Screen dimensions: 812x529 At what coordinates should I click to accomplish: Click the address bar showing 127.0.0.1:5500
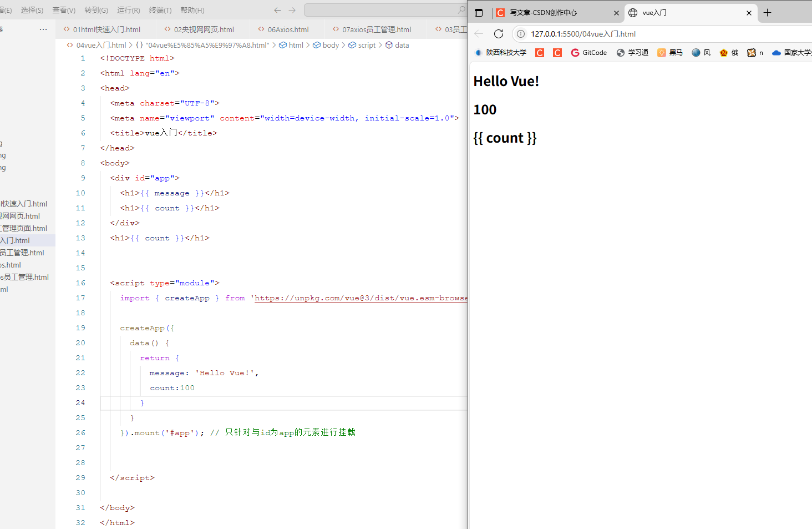[x=662, y=34]
